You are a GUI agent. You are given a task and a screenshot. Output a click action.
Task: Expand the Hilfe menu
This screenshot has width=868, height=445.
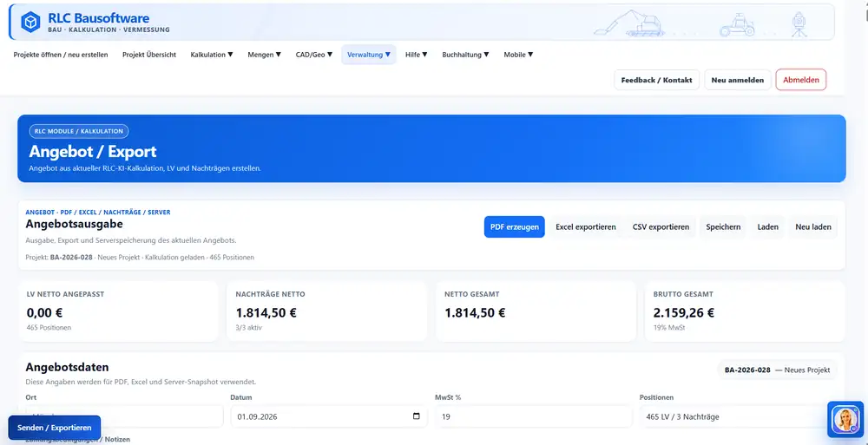pyautogui.click(x=417, y=55)
